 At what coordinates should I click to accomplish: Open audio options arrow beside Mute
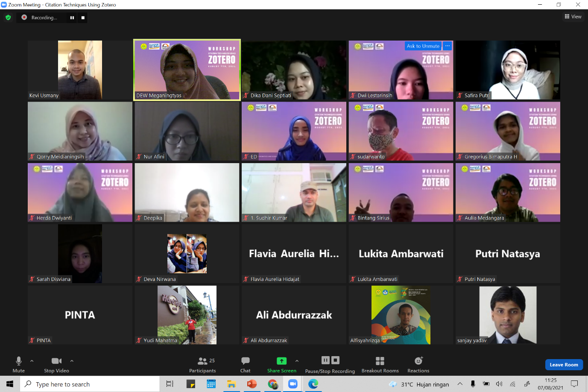click(32, 361)
